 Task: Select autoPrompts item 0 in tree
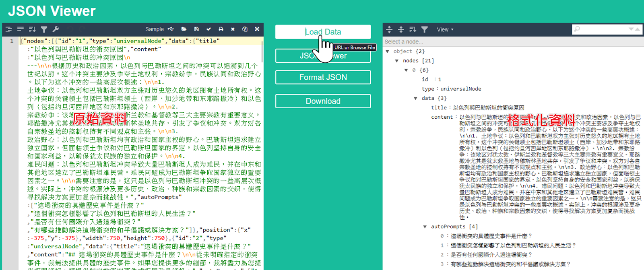[x=486, y=236]
